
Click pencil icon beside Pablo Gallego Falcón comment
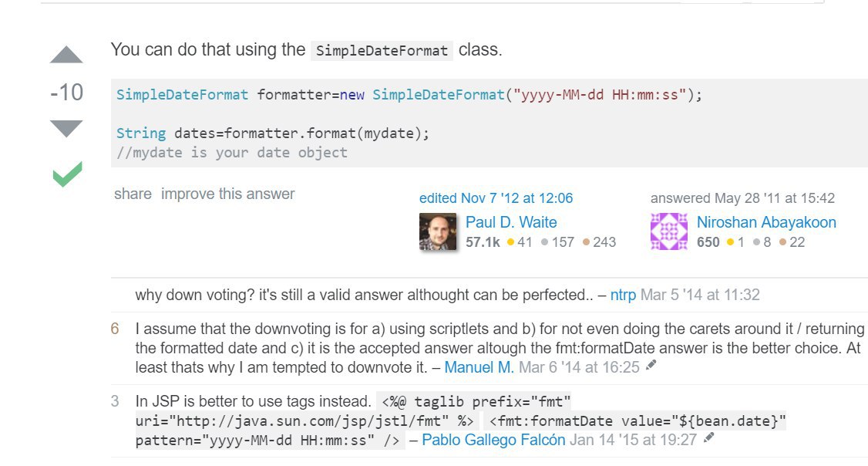[x=708, y=438]
